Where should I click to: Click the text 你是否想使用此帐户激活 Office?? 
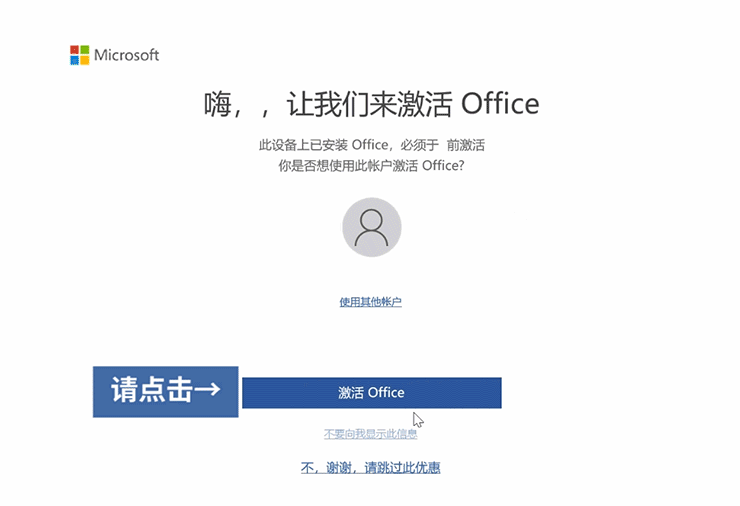click(x=371, y=166)
